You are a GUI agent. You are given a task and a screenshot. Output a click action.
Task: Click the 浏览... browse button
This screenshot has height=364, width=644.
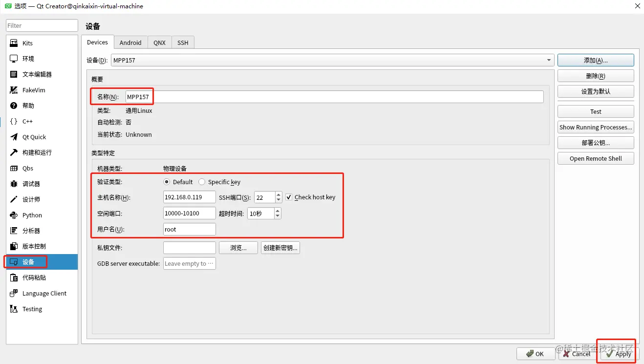pos(238,248)
